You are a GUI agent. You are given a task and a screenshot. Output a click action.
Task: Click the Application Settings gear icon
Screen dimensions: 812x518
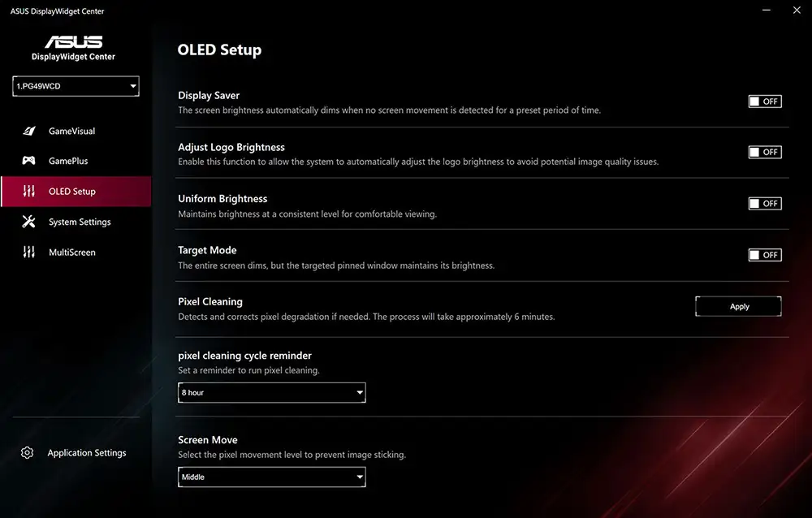coord(28,453)
